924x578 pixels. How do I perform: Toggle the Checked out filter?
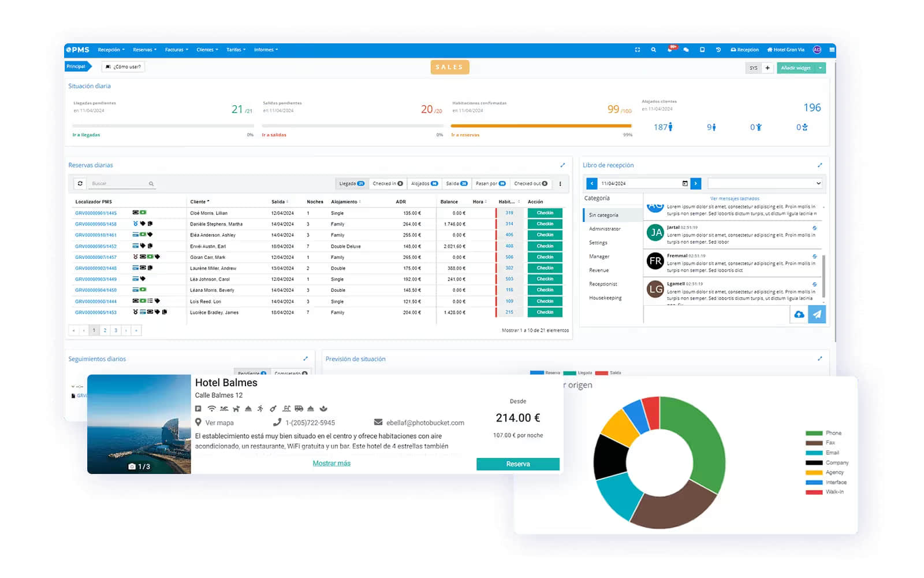pos(530,183)
